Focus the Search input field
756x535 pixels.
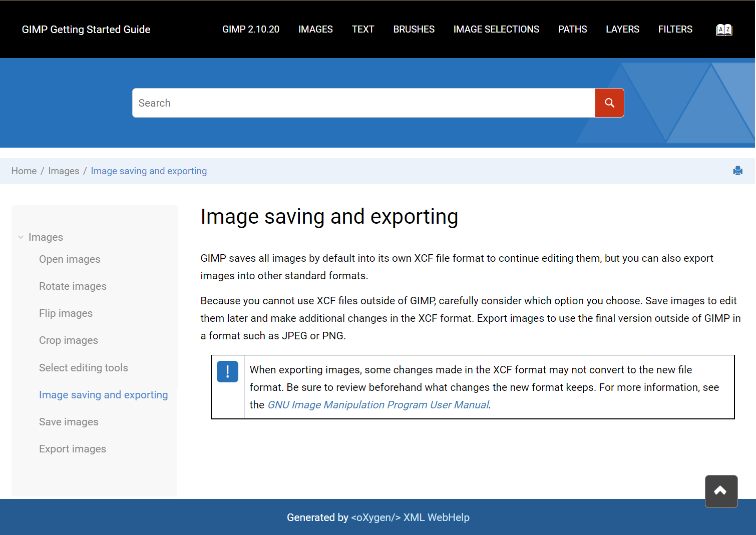[x=363, y=103]
